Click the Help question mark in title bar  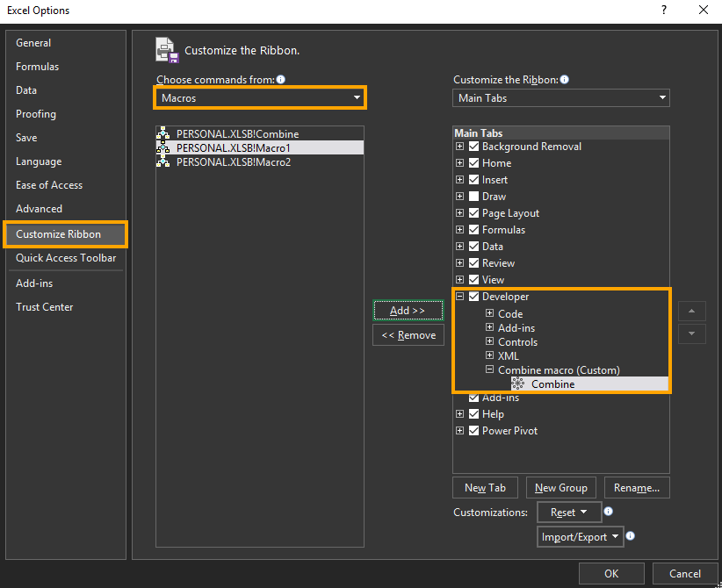pyautogui.click(x=663, y=11)
